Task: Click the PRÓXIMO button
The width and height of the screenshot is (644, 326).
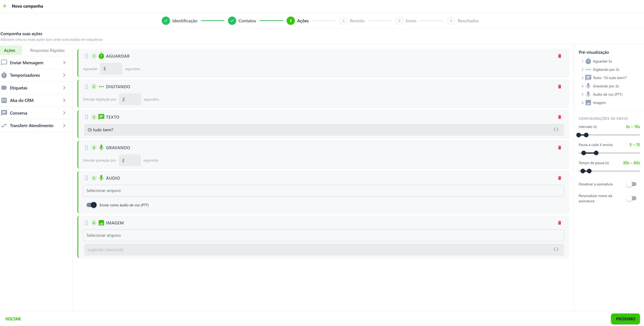Action: point(625,319)
